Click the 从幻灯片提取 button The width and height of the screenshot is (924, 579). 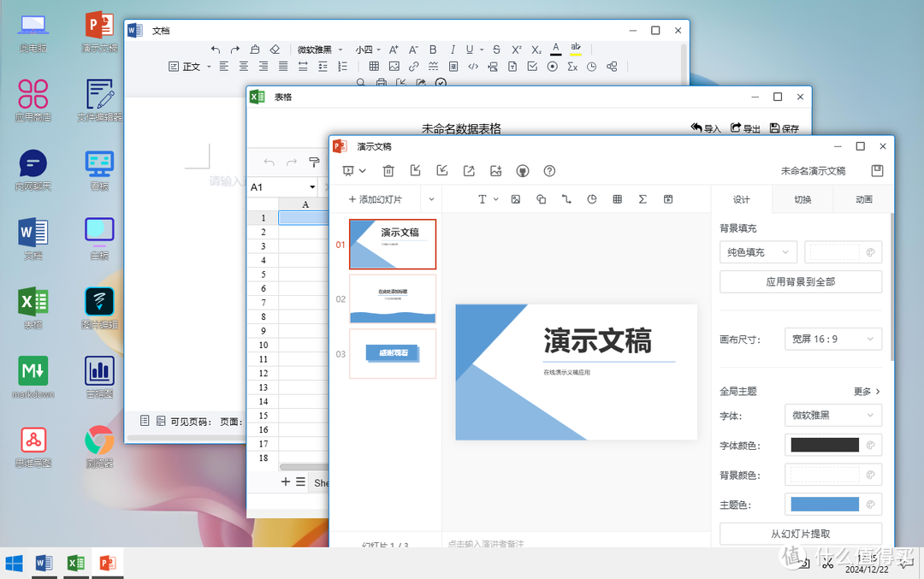click(800, 534)
